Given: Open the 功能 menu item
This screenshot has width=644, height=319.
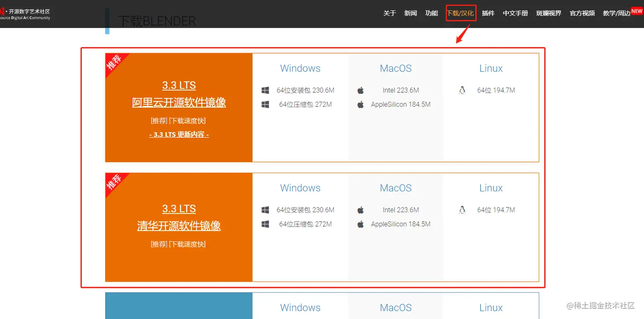Looking at the screenshot, I should tap(431, 13).
